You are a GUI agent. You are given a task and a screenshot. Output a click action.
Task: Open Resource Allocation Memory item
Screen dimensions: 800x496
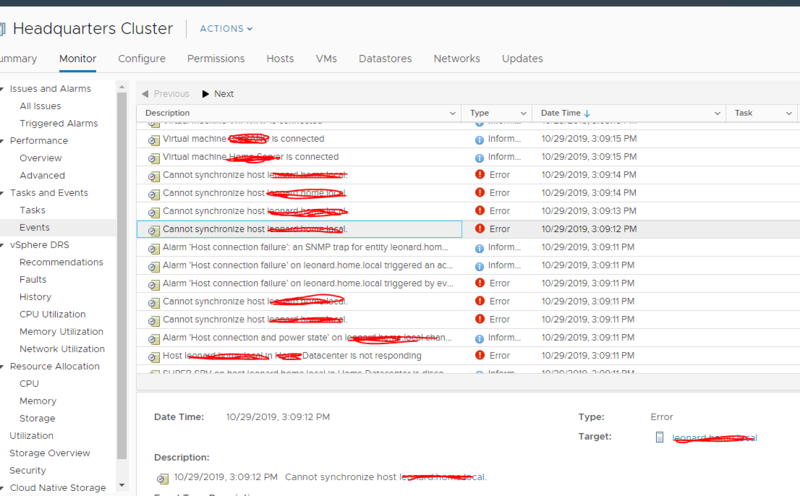(38, 401)
